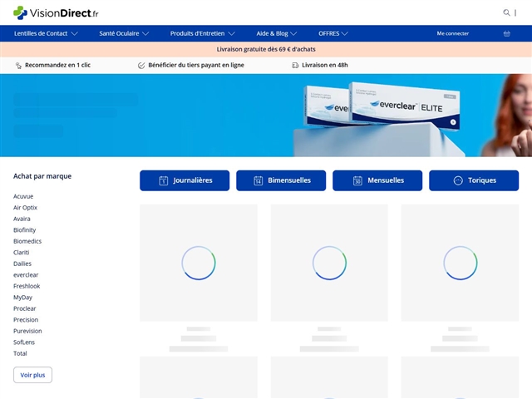This screenshot has height=399, width=532.
Task: Click Me connecter link
Action: pos(452,33)
